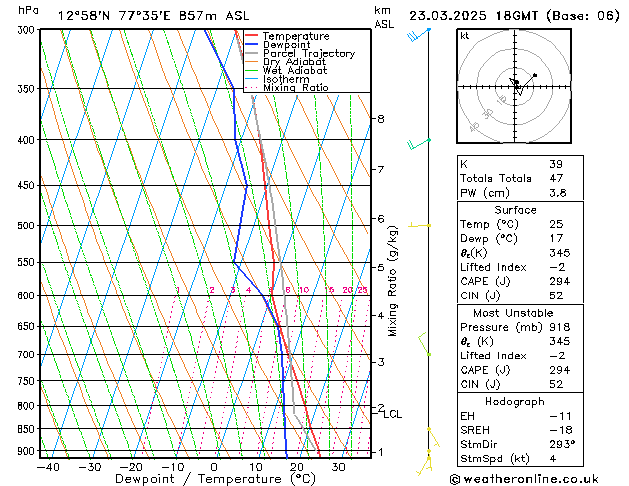Click the Mixing Ratio legend entry
The image size is (629, 486).
pos(286,87)
